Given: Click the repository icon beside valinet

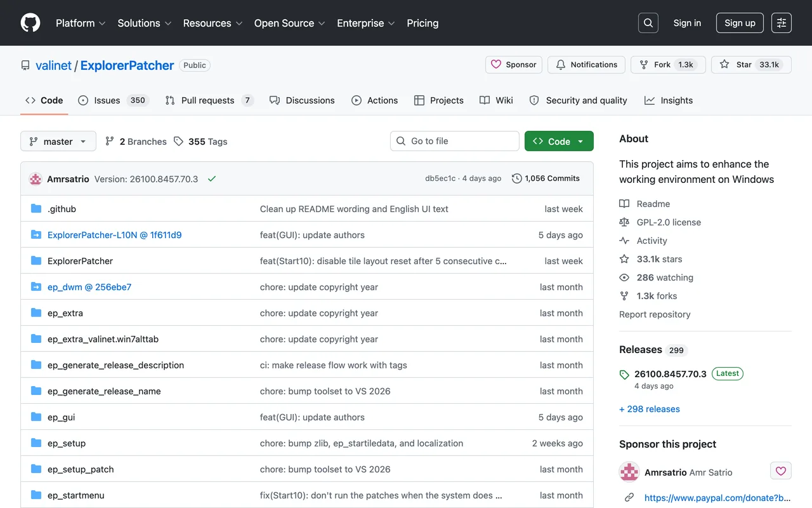Looking at the screenshot, I should coord(25,65).
